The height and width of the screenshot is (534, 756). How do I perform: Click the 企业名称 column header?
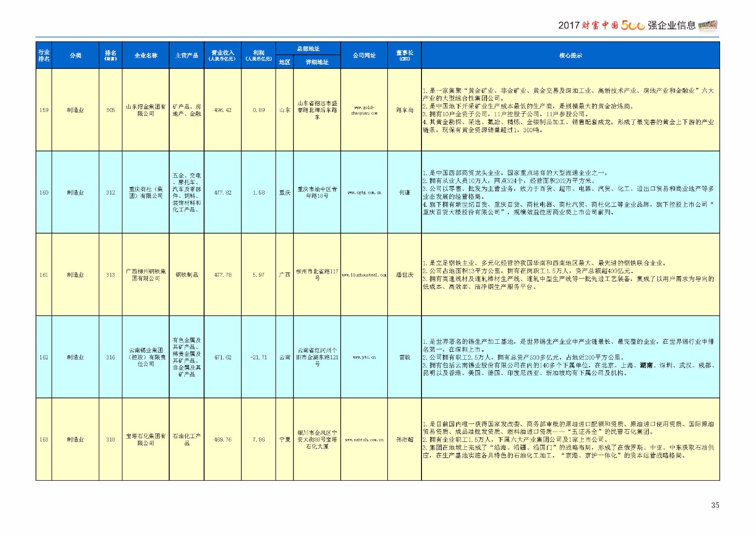click(x=146, y=55)
